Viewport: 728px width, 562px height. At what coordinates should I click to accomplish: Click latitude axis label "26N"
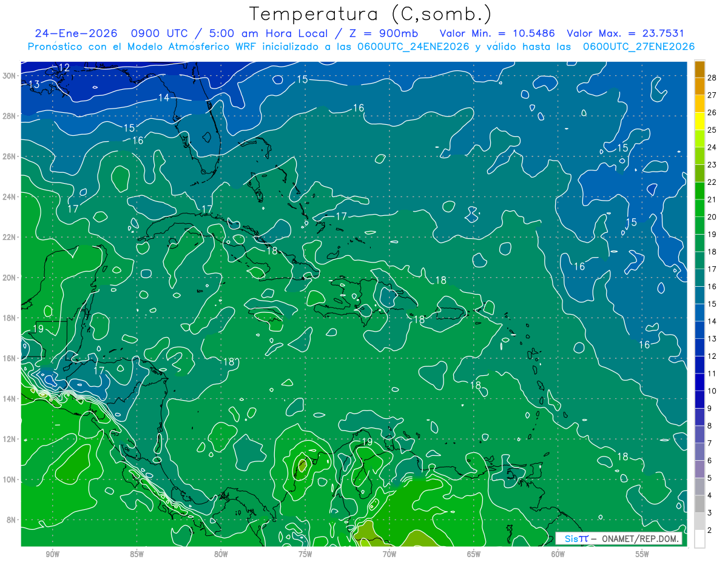pos(9,156)
